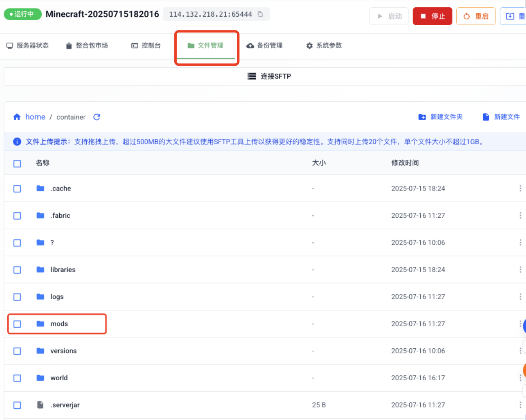Switch to 系统参数 tab
The image size is (526, 420).
(324, 45)
